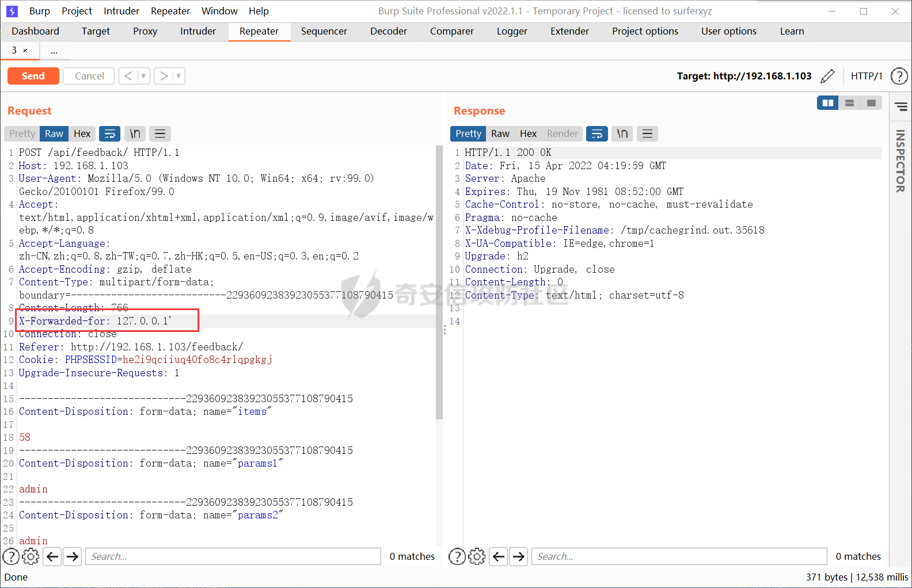Open next history dropdown arrow
Viewport: 912px width, 588px height.
pos(178,76)
